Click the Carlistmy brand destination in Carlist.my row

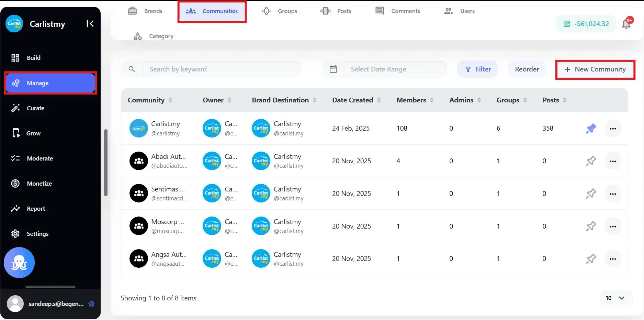click(x=278, y=128)
